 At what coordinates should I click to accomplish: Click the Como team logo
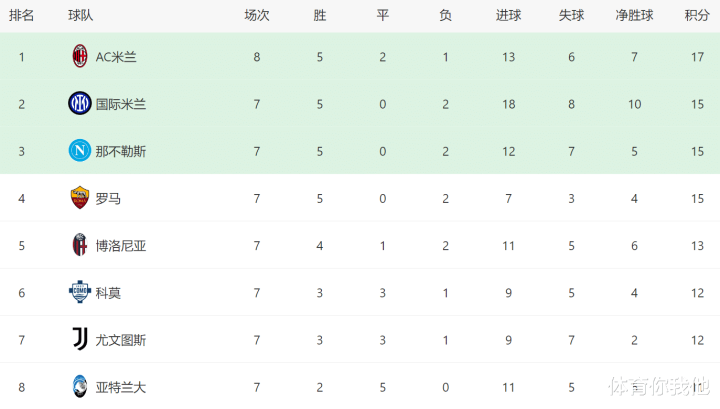tap(80, 292)
